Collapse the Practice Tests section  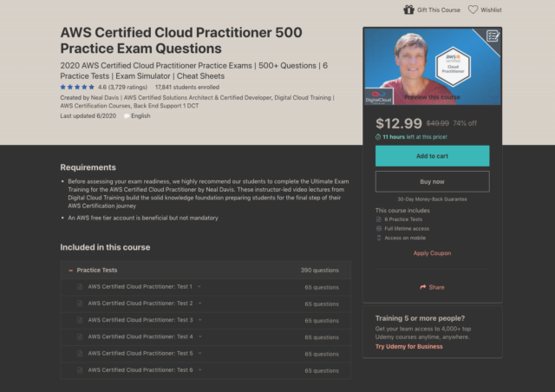point(71,271)
